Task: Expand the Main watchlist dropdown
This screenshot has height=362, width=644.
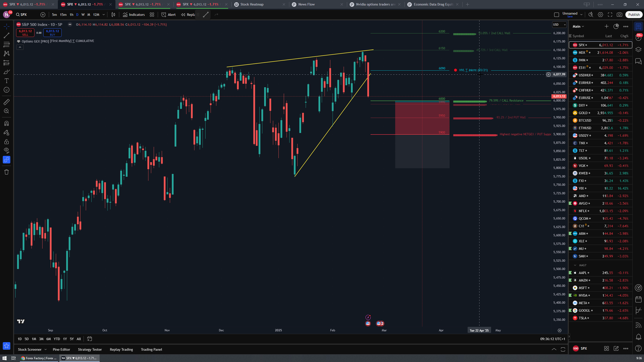Action: pyautogui.click(x=578, y=26)
